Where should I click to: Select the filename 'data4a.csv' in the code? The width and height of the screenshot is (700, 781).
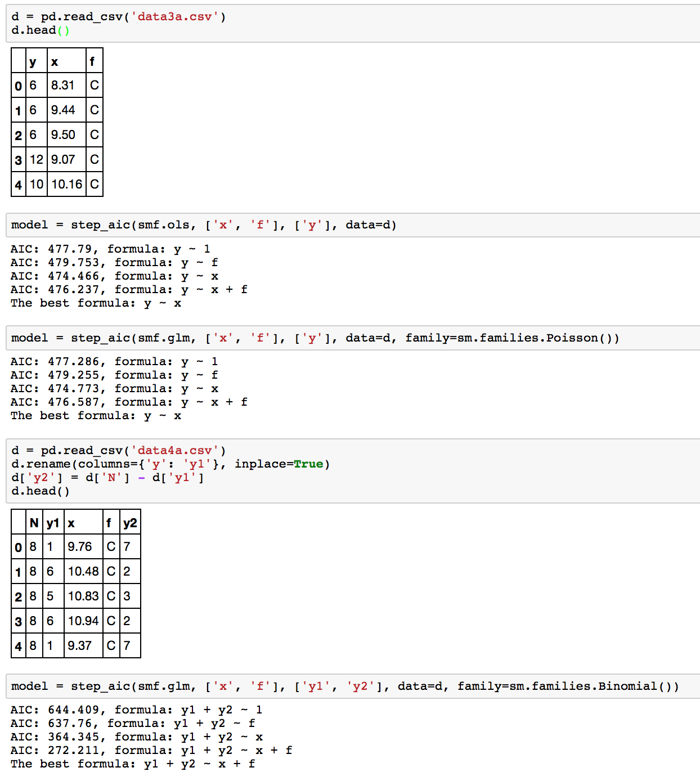click(x=179, y=450)
